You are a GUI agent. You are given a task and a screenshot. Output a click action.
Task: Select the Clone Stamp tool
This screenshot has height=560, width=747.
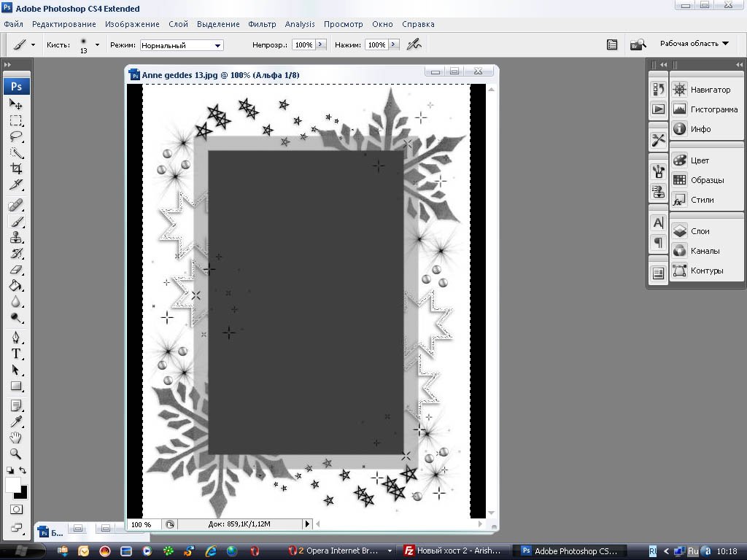(16, 237)
